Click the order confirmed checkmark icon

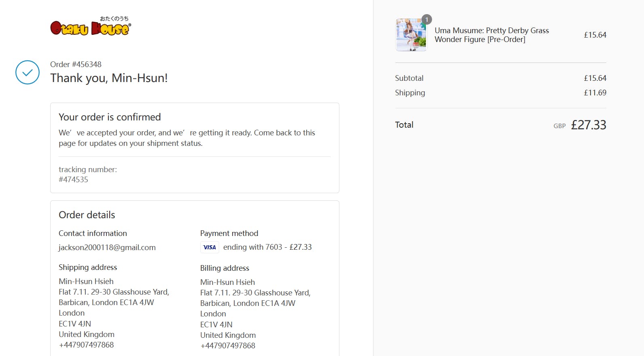[x=28, y=72]
